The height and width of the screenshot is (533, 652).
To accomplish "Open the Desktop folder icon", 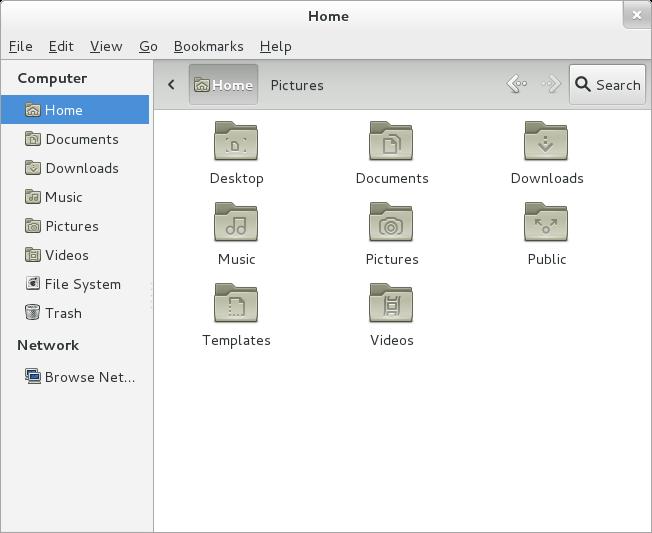I will point(236,142).
